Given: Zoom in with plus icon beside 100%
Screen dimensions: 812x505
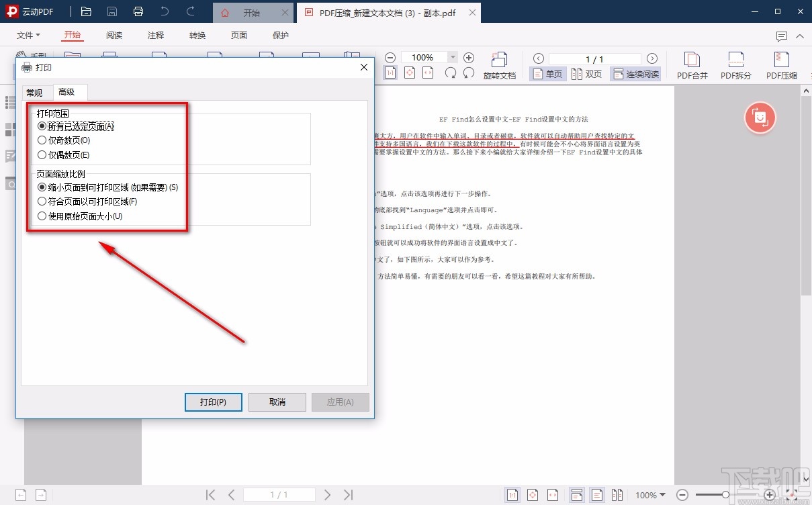Looking at the screenshot, I should click(469, 58).
